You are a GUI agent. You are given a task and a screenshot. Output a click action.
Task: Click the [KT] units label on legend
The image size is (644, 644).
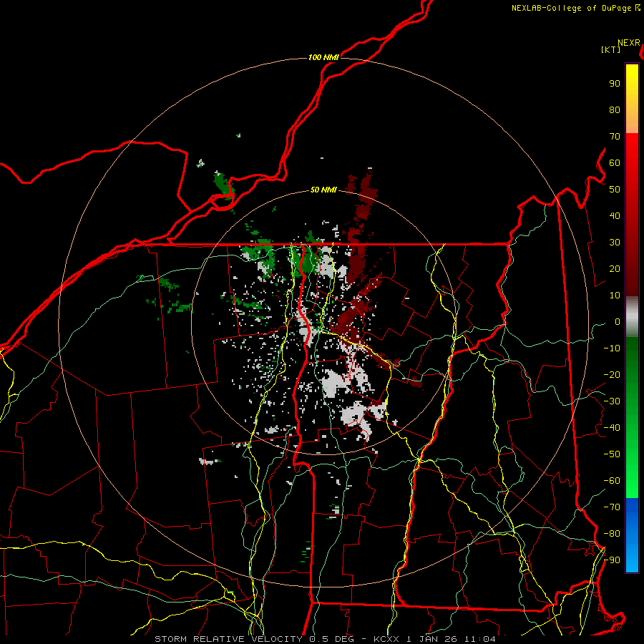click(610, 49)
